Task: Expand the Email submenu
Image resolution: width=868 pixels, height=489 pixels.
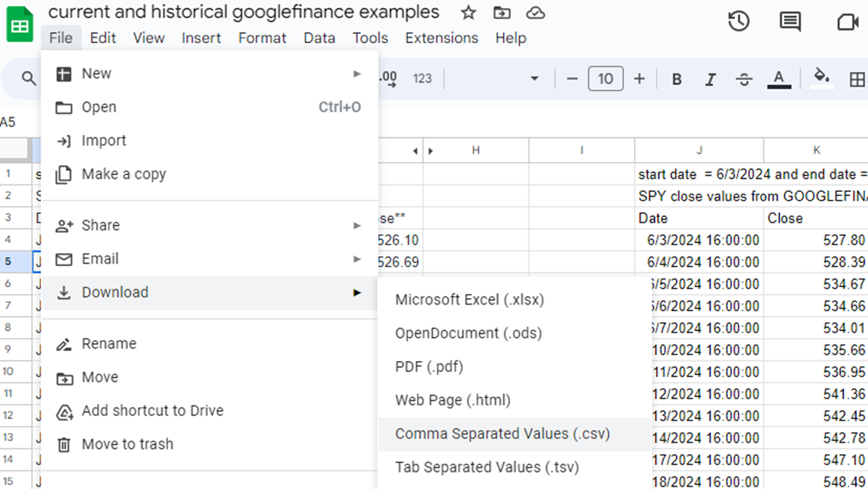Action: coord(209,259)
